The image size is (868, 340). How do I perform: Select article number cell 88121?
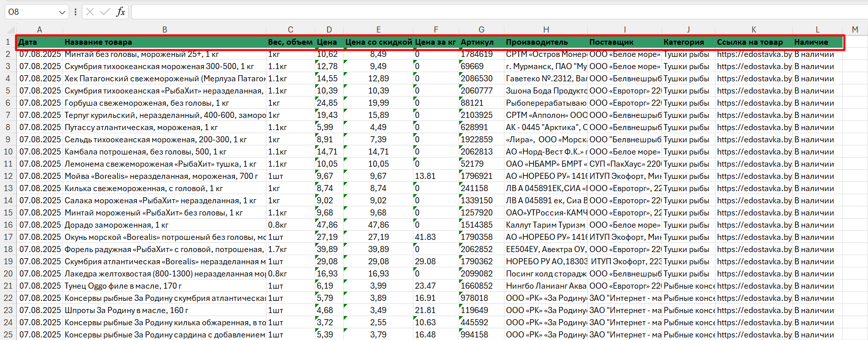coord(482,103)
